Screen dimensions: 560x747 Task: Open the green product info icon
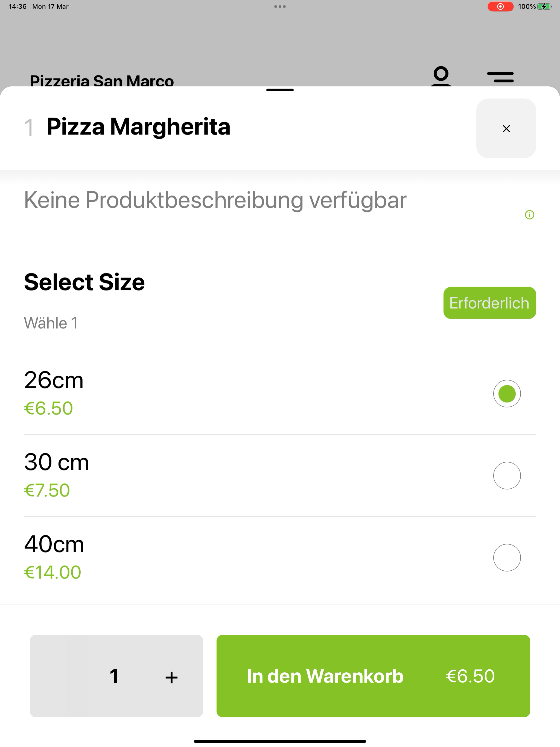point(529,215)
